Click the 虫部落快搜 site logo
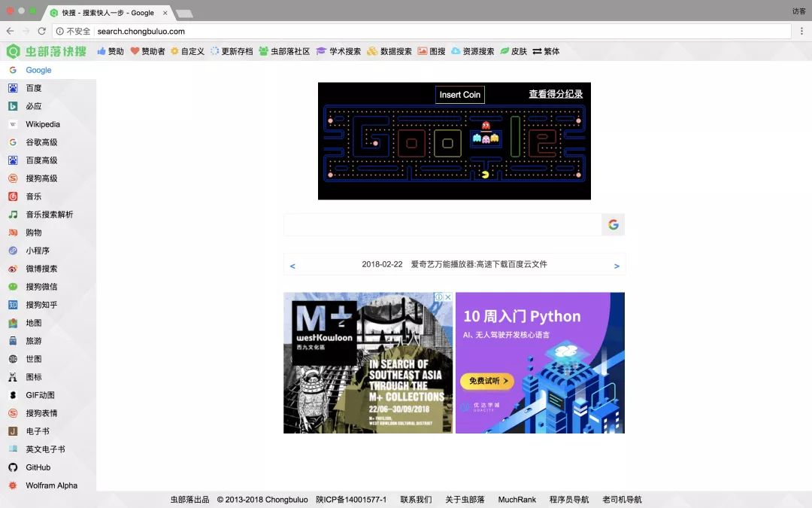 46,51
